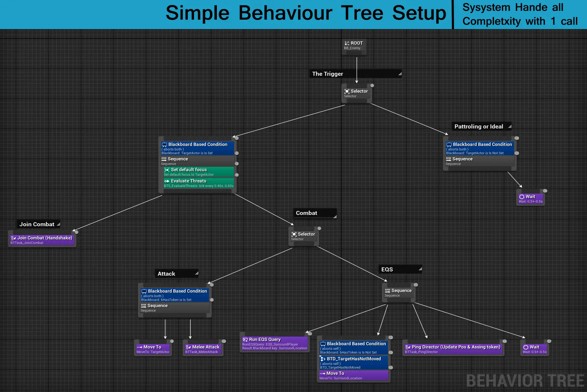Click 'MoveTo: SurroundLocation' subtitle text
Image resolution: width=587 pixels, height=392 pixels.
(341, 379)
